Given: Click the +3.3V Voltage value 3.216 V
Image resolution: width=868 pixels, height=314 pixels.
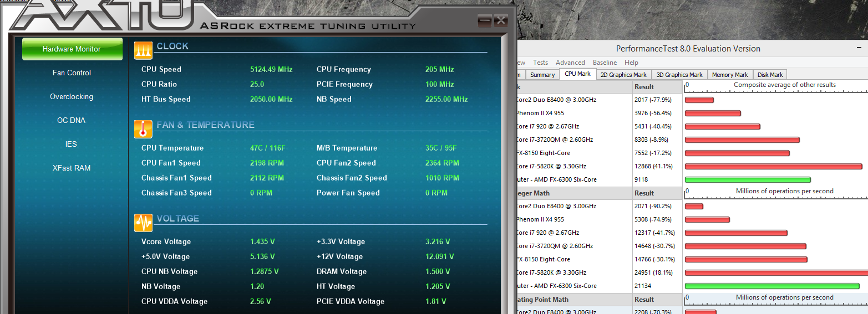Looking at the screenshot, I should [438, 241].
